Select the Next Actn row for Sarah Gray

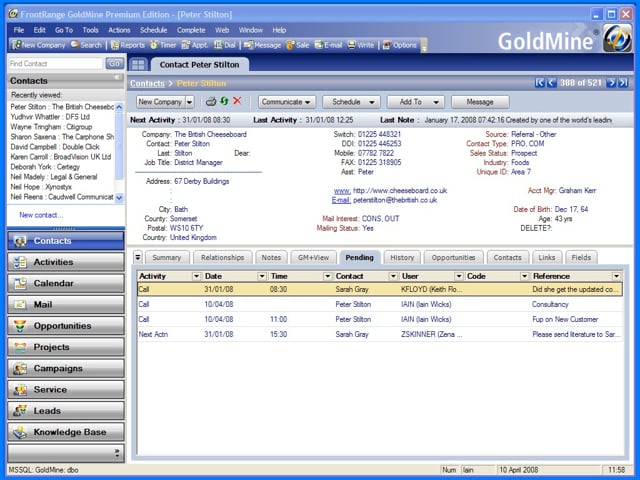coord(380,334)
